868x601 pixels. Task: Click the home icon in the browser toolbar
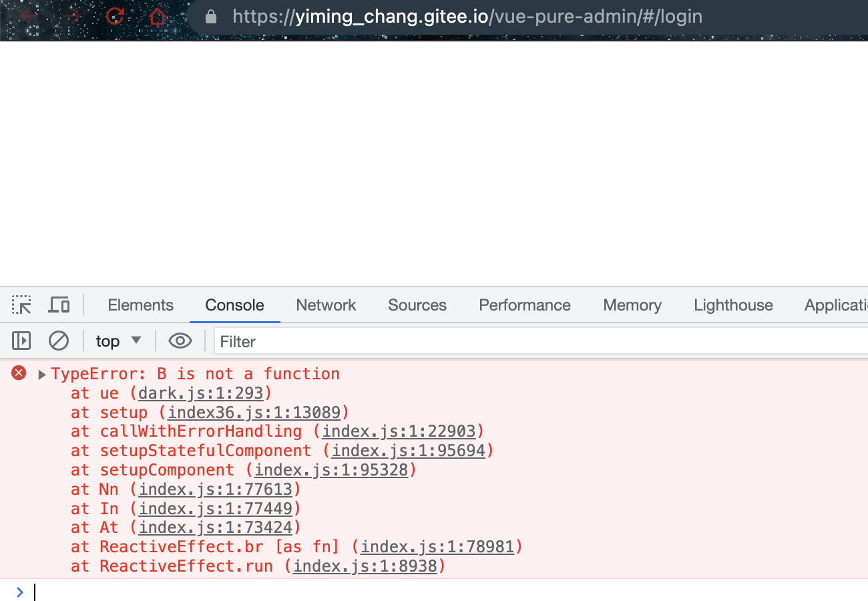coord(157,17)
